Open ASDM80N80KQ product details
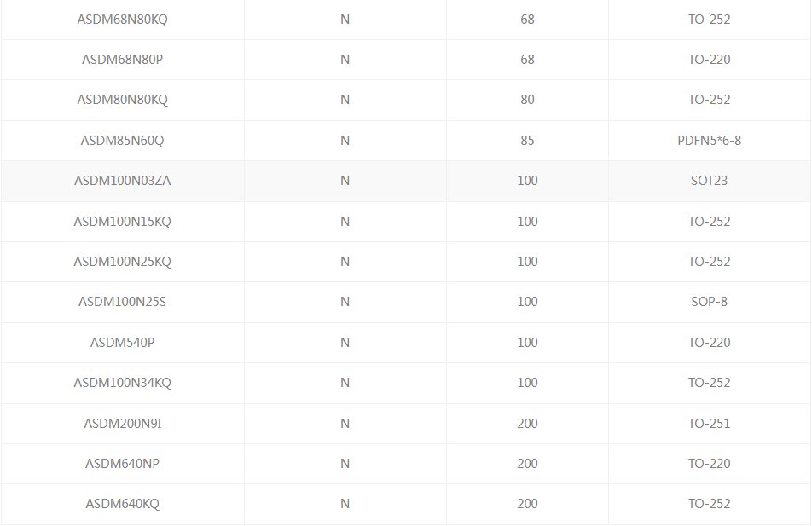 122,100
